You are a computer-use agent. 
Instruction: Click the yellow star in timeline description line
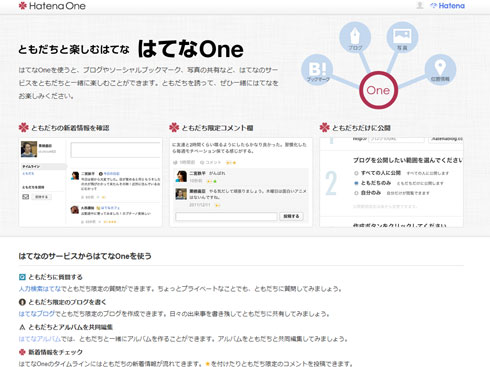point(207,363)
